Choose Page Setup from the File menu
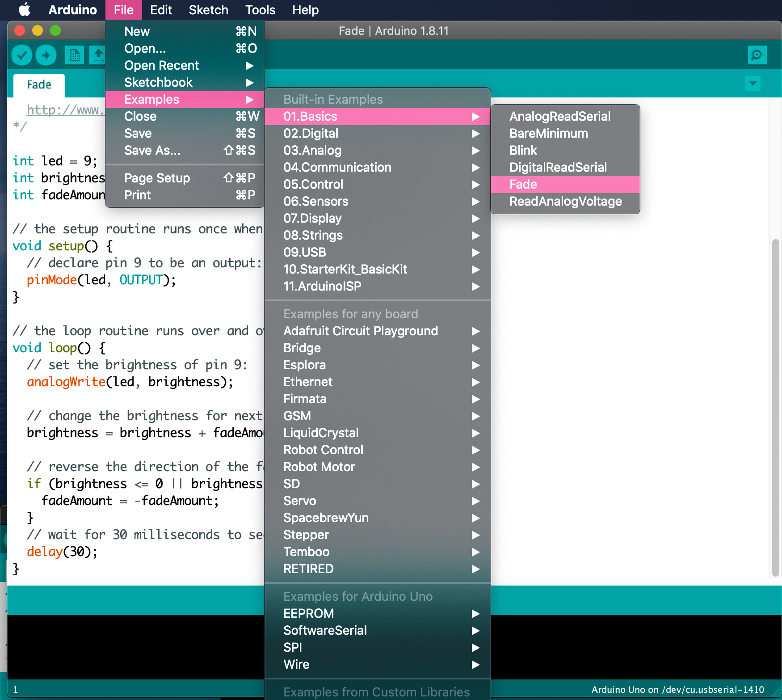The height and width of the screenshot is (700, 782). tap(185, 178)
